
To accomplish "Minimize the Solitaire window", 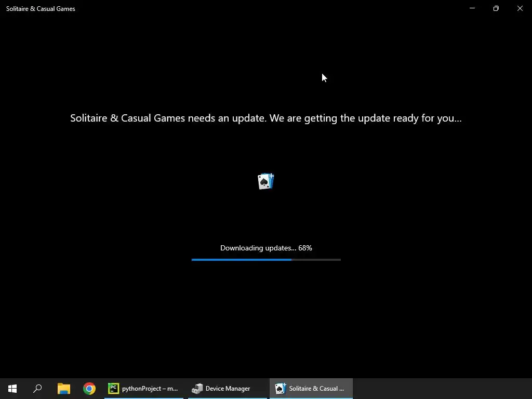I will (472, 8).
